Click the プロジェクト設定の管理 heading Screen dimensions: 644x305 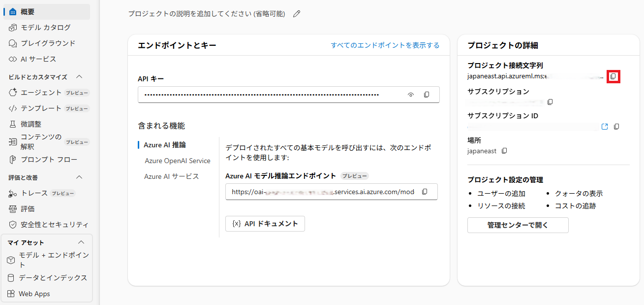pos(505,180)
